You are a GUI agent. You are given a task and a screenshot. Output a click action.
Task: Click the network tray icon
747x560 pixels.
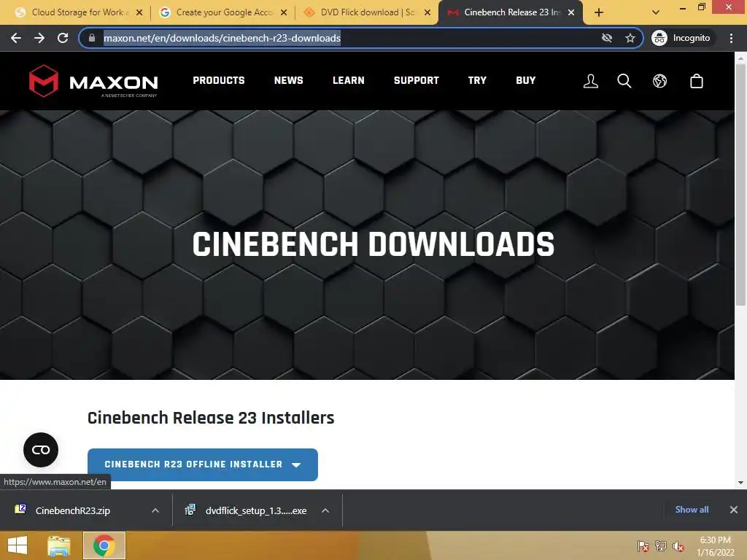click(661, 546)
